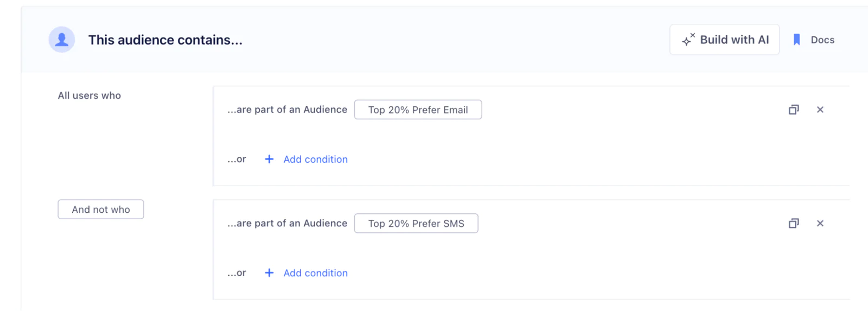Click the All users who label

(90, 96)
